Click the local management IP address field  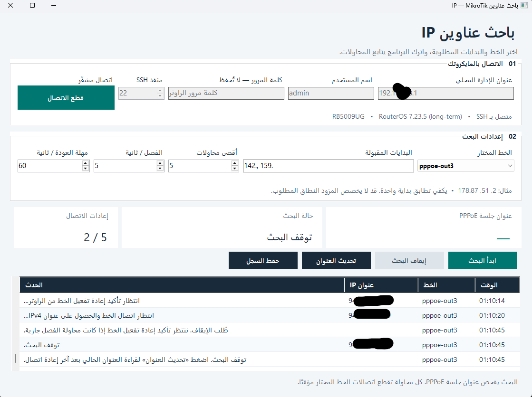(x=446, y=93)
